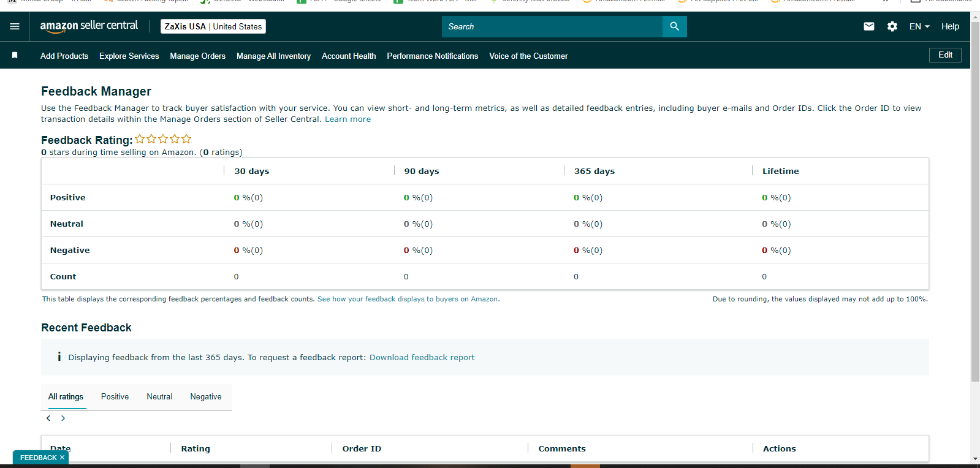Open the hamburger navigation menu

(15, 26)
